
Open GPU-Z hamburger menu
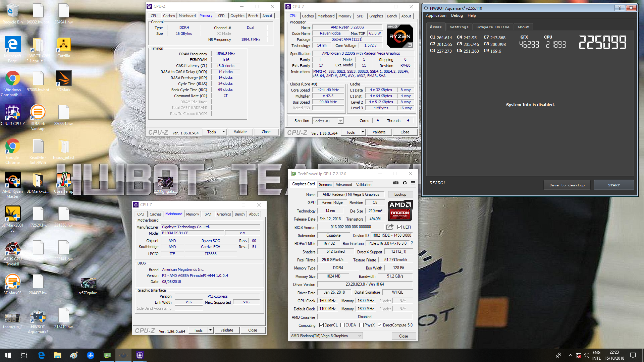pyautogui.click(x=413, y=183)
